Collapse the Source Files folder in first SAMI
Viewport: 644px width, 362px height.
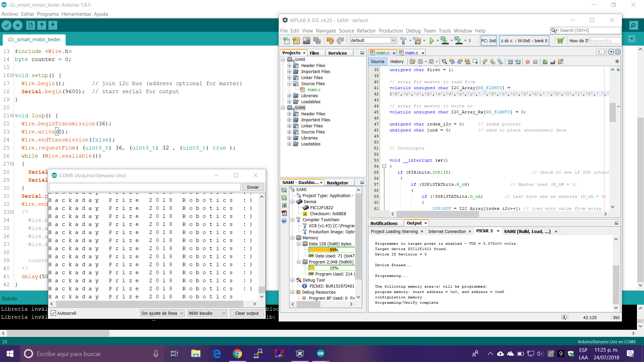coord(289,84)
